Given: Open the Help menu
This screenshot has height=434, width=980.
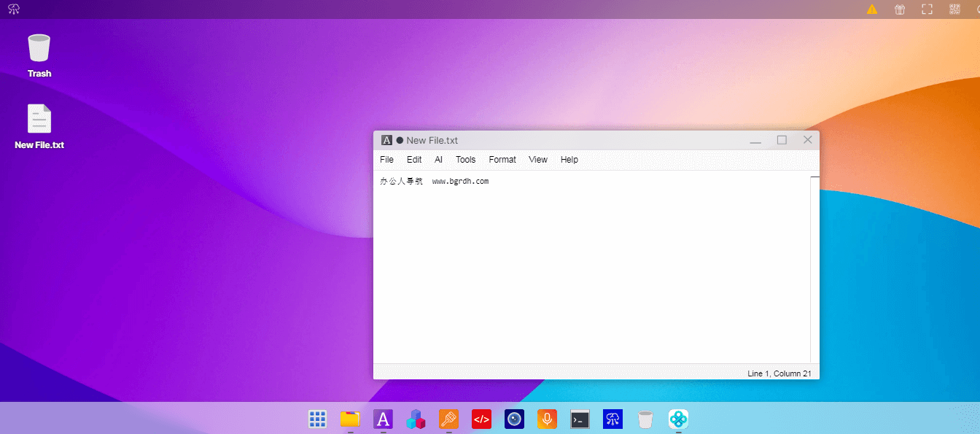Looking at the screenshot, I should (569, 160).
